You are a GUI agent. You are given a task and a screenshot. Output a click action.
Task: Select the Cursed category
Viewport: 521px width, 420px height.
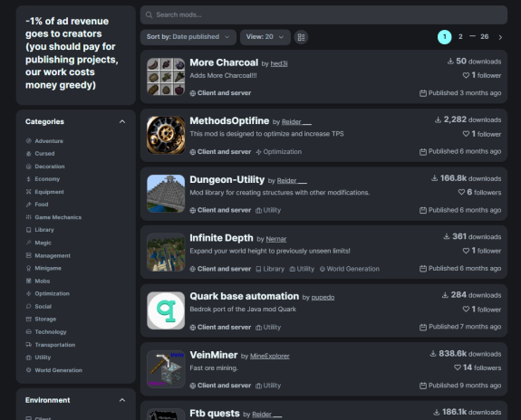pyautogui.click(x=40, y=153)
